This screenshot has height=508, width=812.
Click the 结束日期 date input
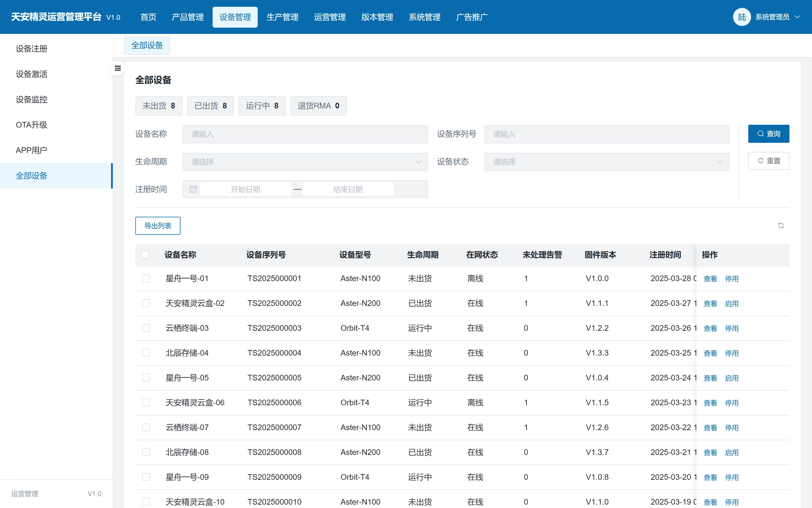(348, 189)
